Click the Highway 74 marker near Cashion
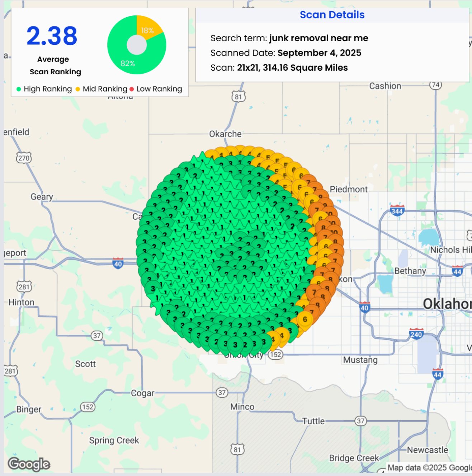 pyautogui.click(x=435, y=85)
